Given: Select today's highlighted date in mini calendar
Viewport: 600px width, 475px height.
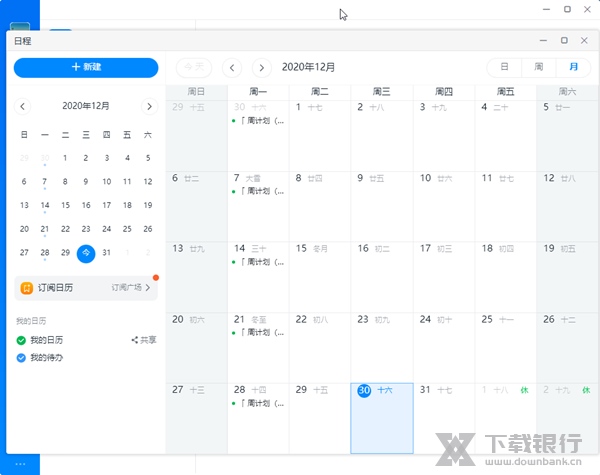Looking at the screenshot, I should tap(86, 253).
